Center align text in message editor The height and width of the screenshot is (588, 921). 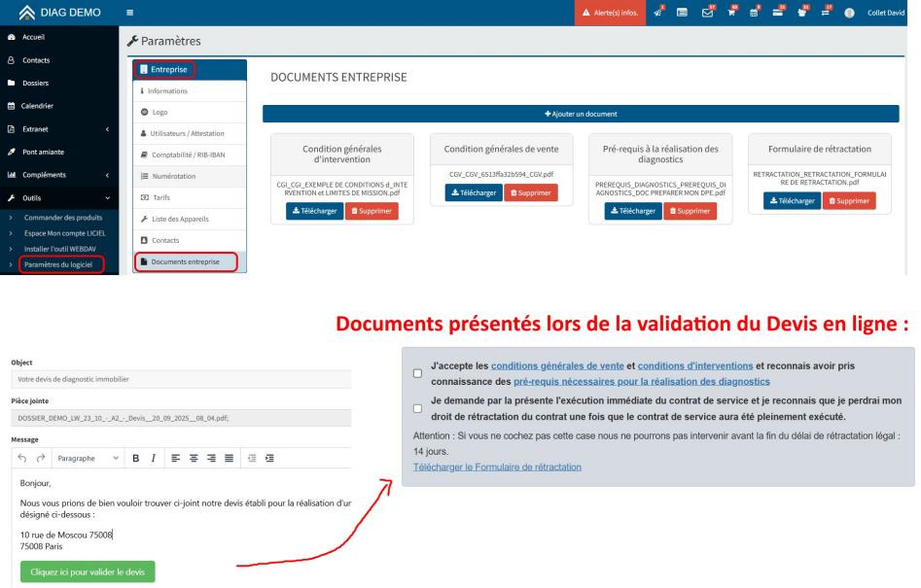[x=194, y=458]
